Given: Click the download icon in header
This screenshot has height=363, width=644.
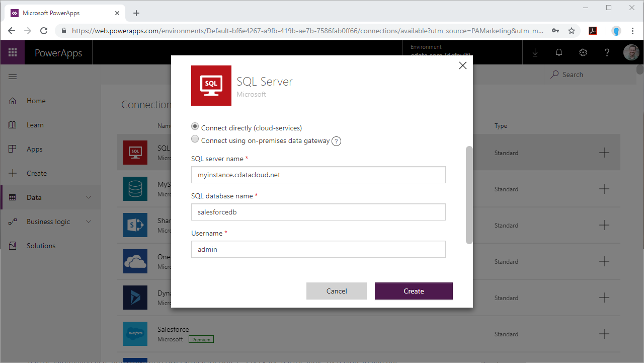Looking at the screenshot, I should (535, 52).
